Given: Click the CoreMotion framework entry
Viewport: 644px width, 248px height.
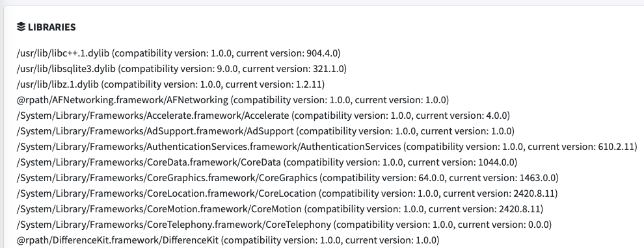Looking at the screenshot, I should (x=280, y=209).
